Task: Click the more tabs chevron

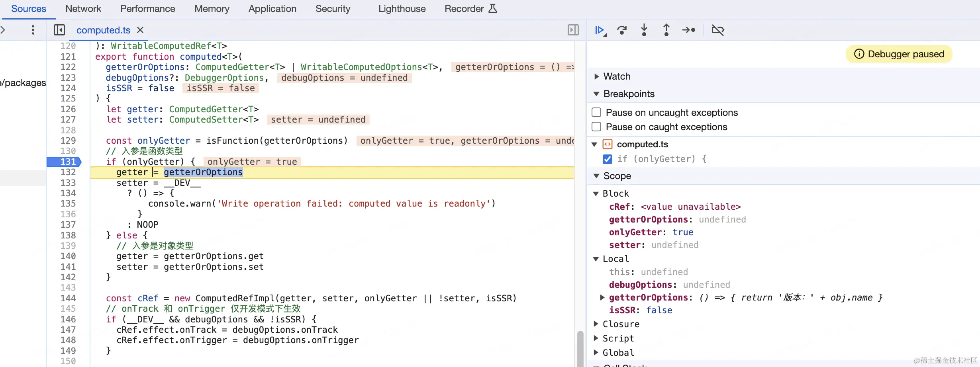Action: [3, 30]
